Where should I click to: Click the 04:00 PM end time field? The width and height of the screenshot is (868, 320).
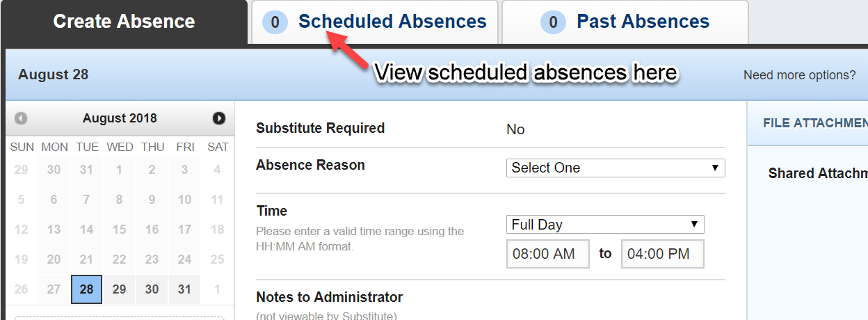(662, 254)
